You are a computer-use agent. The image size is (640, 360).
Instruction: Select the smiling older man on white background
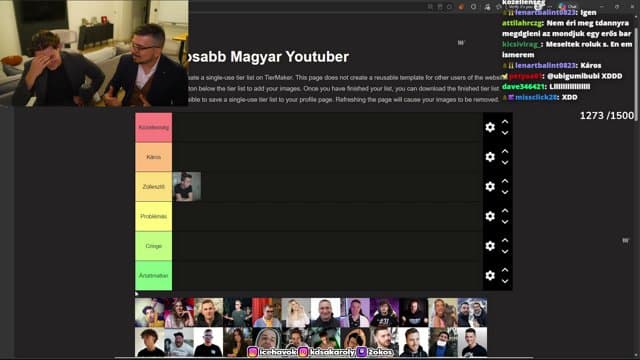pos(325,312)
